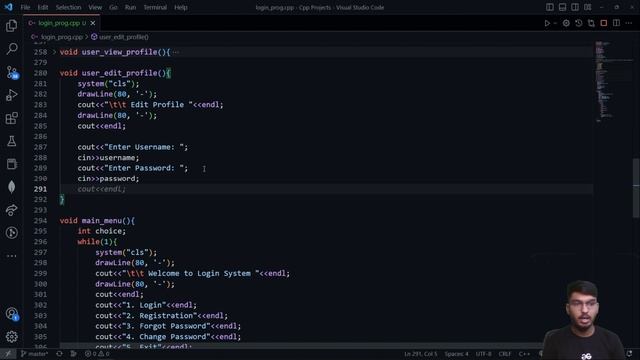The height and width of the screenshot is (360, 640).
Task: Open the Explorer view in activity bar
Action: tap(11, 26)
